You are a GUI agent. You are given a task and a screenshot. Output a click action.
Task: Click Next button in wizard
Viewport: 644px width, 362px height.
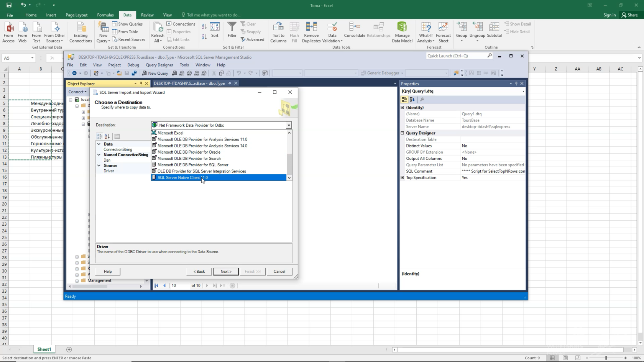click(x=226, y=271)
